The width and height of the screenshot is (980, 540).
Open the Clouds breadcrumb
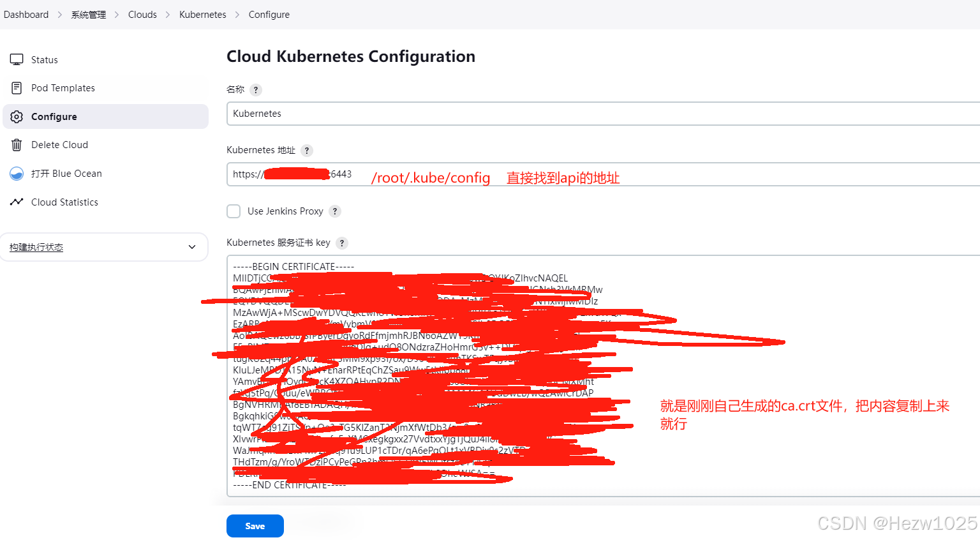pos(142,15)
